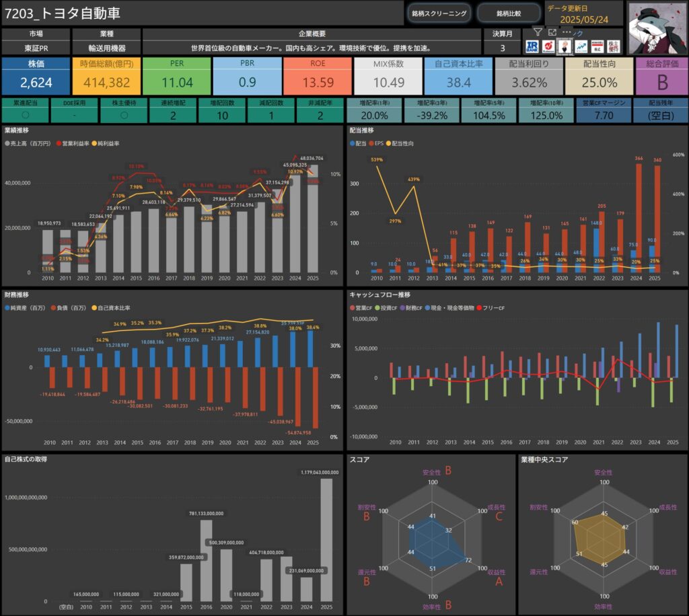689x616 pixels.
Task: Click the 割安性 point 60 on 業種中央スコア radar
Action: tap(575, 522)
